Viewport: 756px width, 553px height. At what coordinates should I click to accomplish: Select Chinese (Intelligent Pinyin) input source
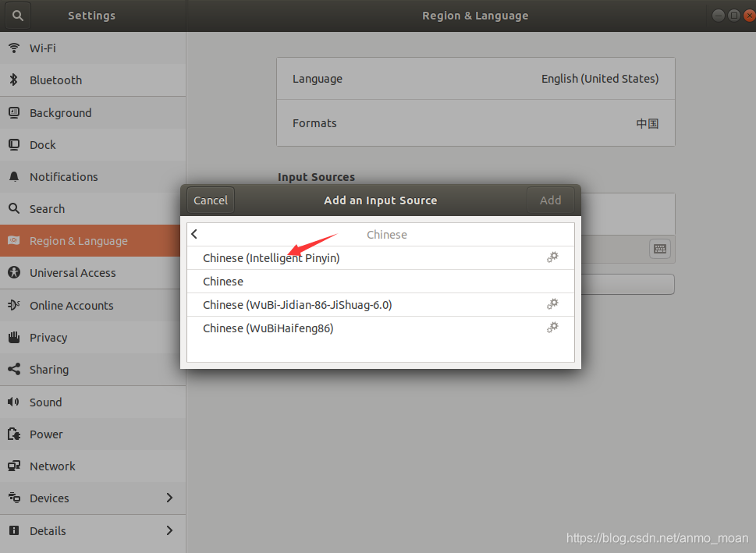pyautogui.click(x=381, y=258)
